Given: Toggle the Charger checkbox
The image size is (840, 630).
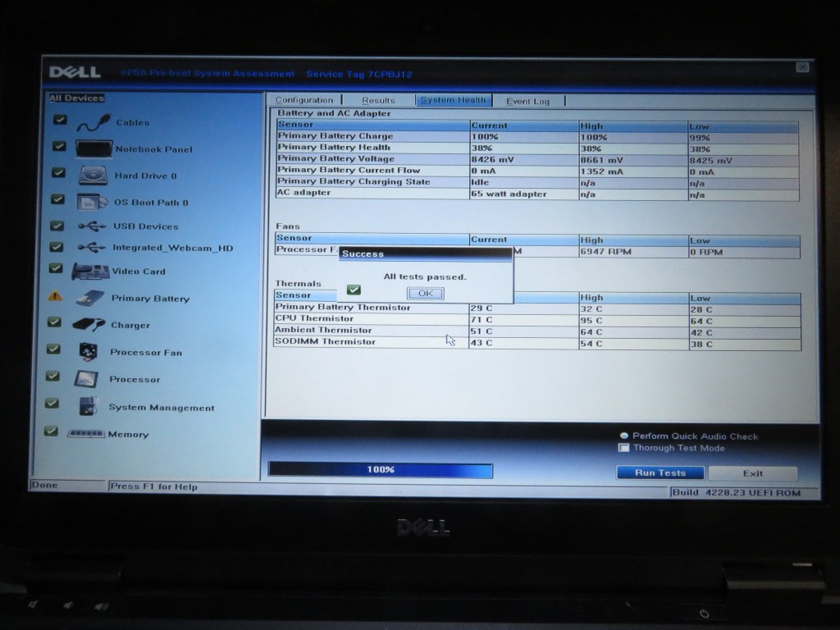Looking at the screenshot, I should click(54, 322).
